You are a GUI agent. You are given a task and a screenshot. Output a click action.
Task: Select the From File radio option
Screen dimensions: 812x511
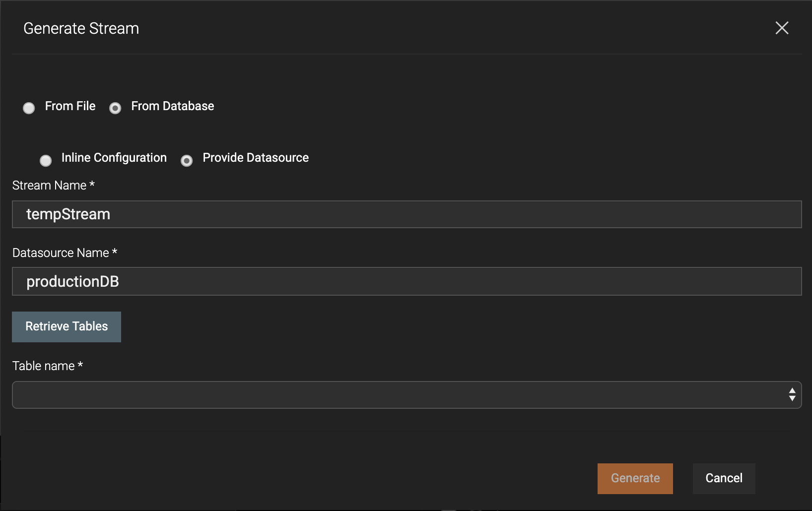click(x=29, y=108)
